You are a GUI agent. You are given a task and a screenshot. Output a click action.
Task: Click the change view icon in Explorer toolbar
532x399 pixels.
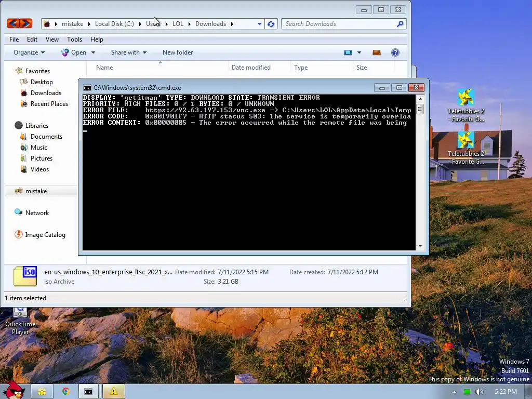[348, 52]
